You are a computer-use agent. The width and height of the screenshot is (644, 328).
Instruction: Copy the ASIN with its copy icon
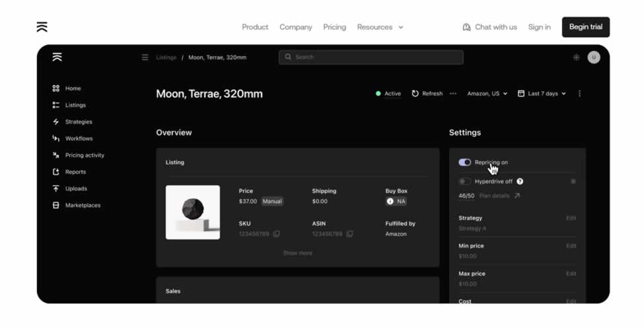coord(350,234)
